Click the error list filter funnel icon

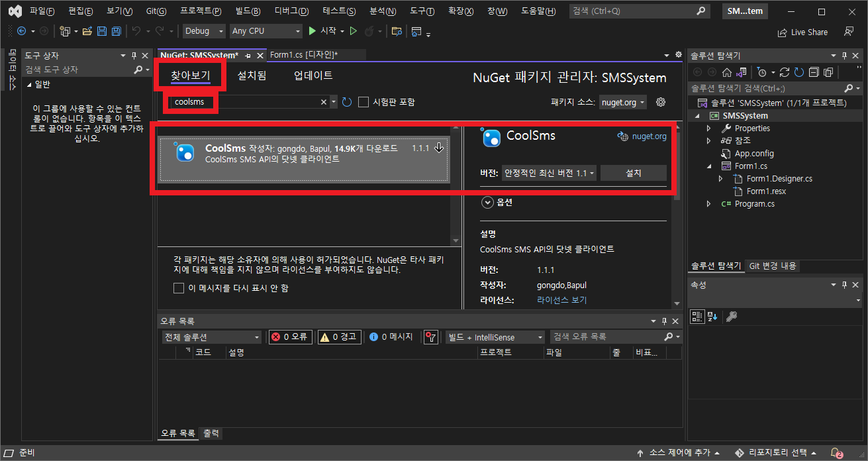[x=431, y=337]
